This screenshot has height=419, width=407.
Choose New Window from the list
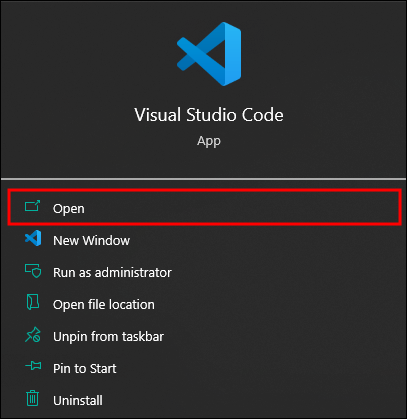204,240
